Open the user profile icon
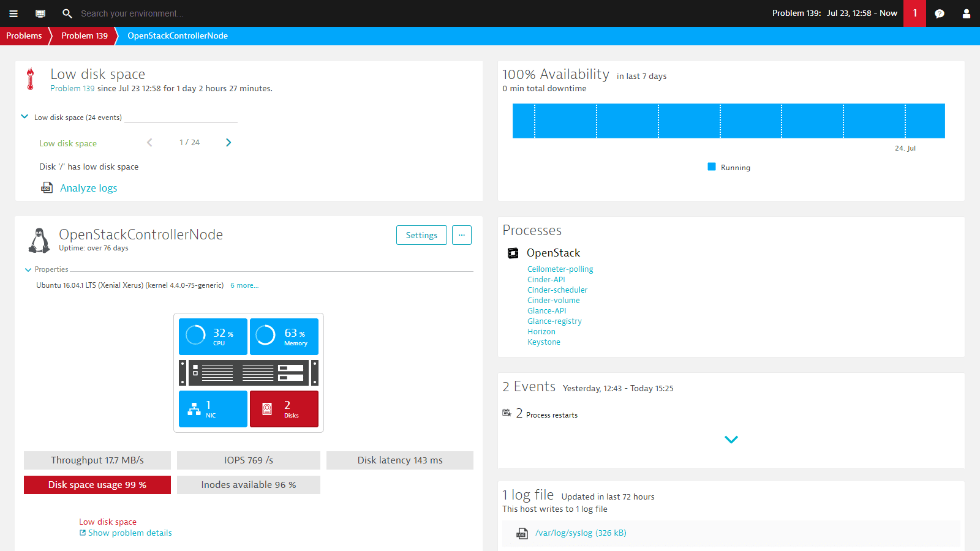This screenshot has width=980, height=551. 967,13
